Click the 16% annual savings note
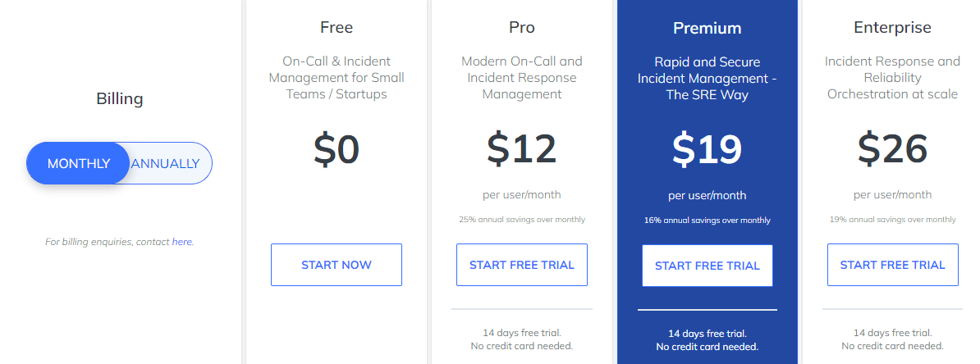The width and height of the screenshot is (980, 364). [x=708, y=220]
